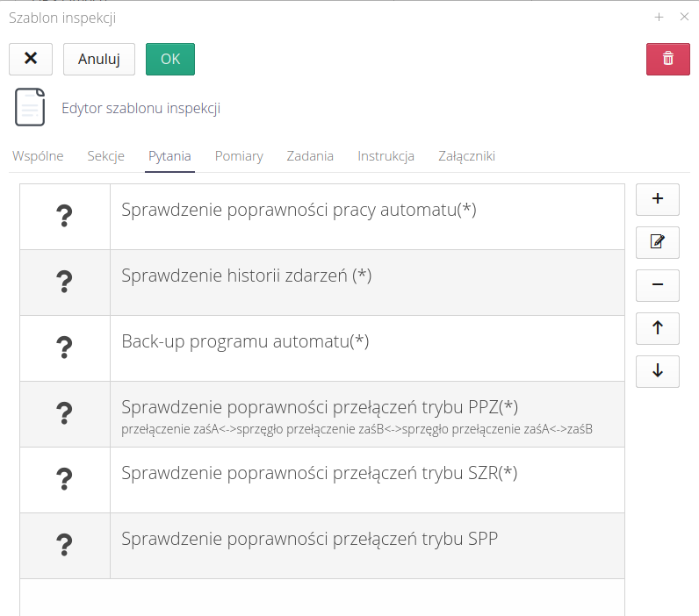Click the edit question pencil icon

(657, 242)
